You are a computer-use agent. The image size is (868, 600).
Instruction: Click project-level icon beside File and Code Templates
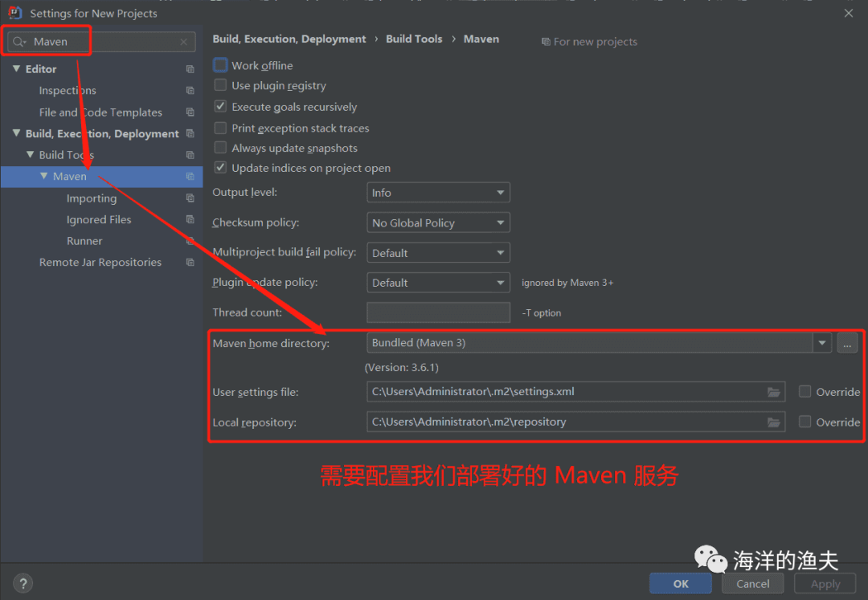190,112
